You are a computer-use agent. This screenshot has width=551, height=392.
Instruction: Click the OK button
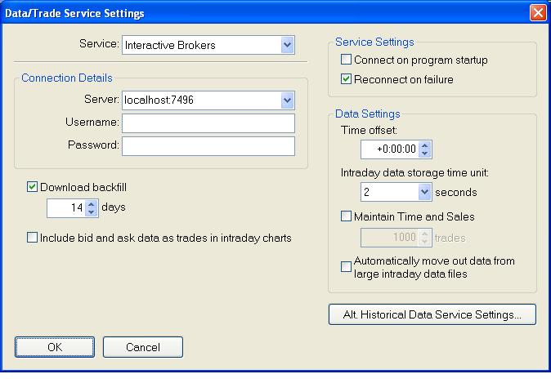[55, 347]
